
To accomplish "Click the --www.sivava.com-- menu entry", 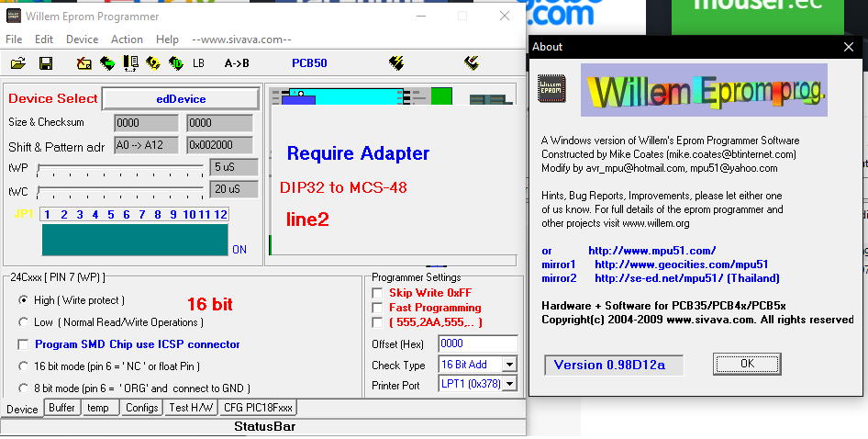I will [241, 39].
